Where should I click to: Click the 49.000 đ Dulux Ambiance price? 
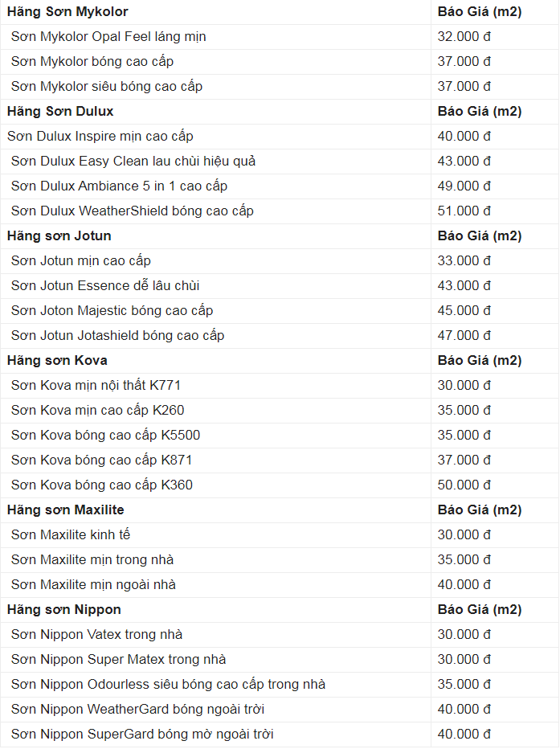pos(464,186)
